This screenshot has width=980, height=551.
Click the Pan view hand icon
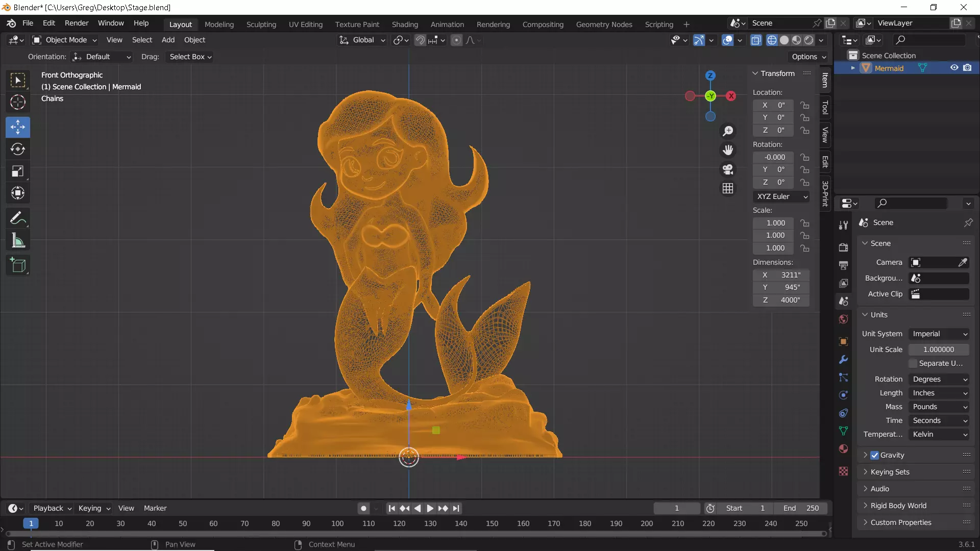point(728,150)
